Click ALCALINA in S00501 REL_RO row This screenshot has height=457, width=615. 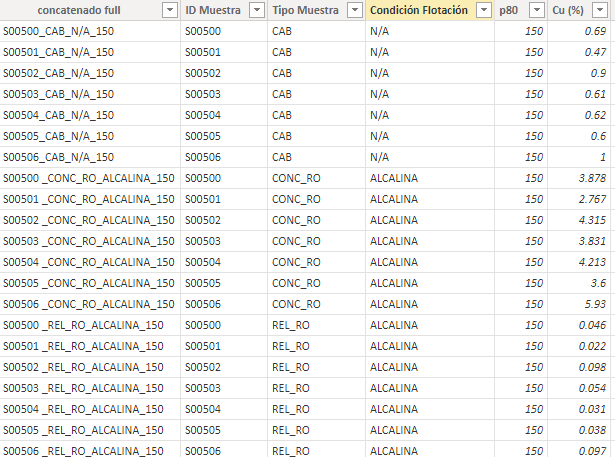(x=430, y=346)
